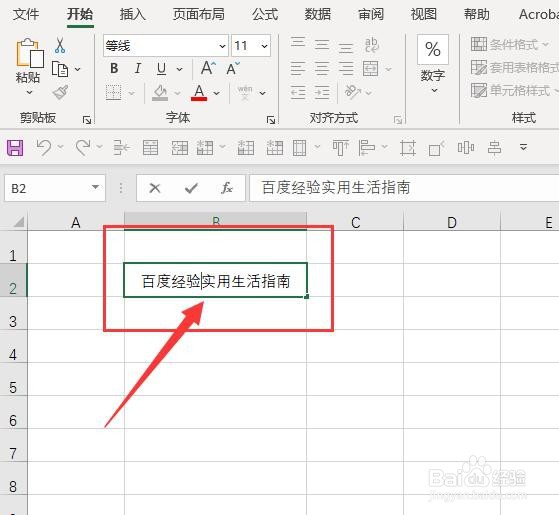Toggle Bold formatting
The width and height of the screenshot is (559, 515).
114,68
